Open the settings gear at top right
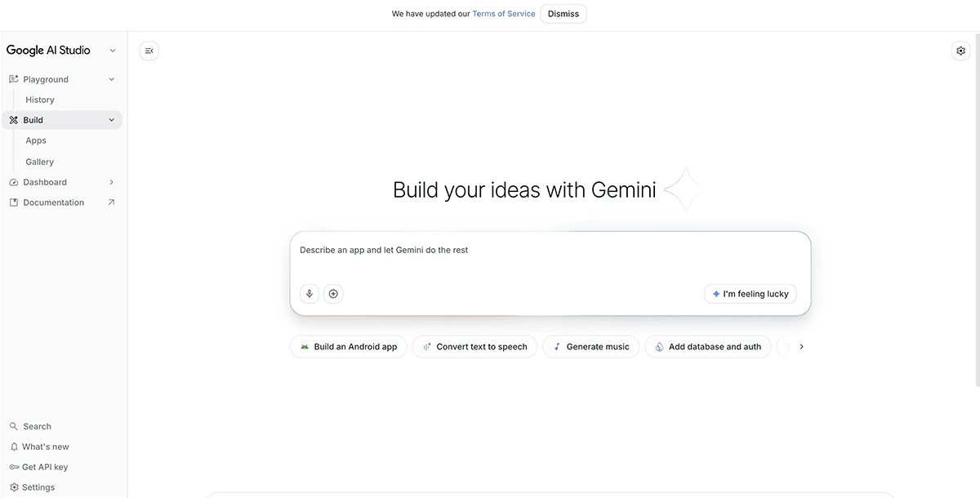This screenshot has height=498, width=980. [960, 51]
